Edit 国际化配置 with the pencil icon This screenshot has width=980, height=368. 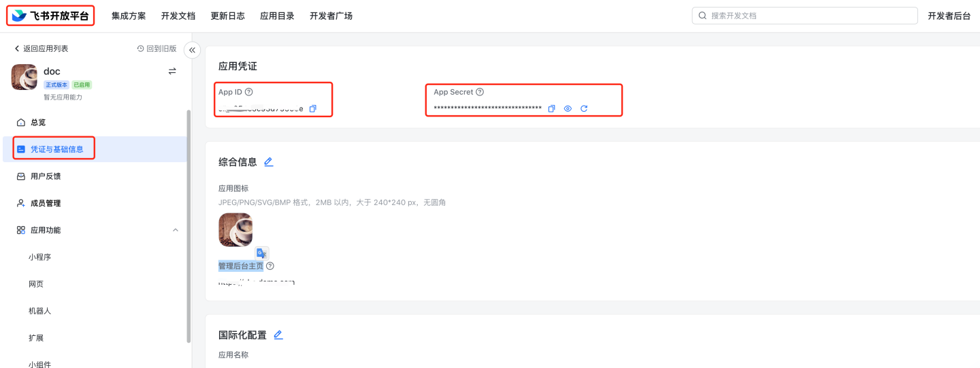(x=278, y=335)
